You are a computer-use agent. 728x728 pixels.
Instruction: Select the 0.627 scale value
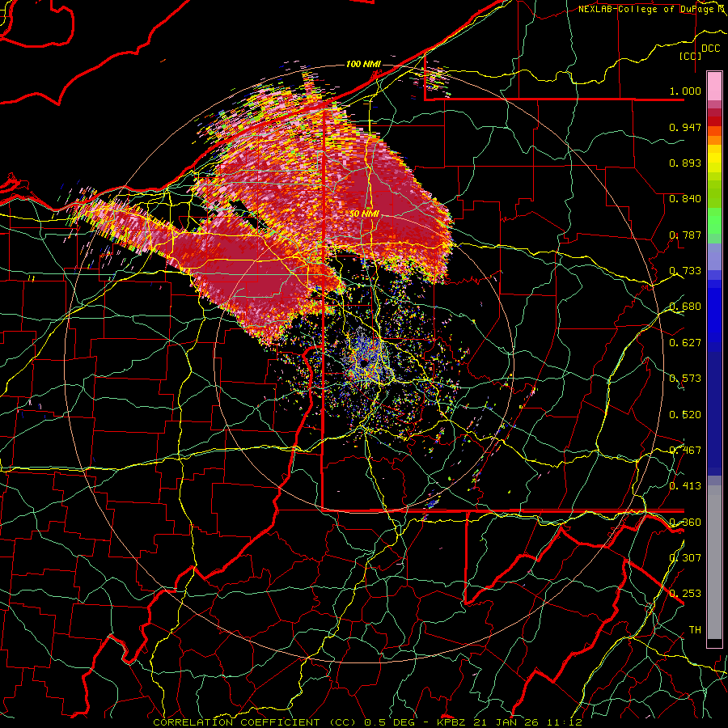(x=685, y=343)
